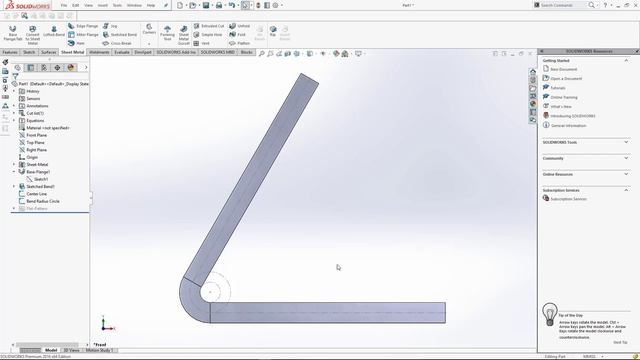
Task: Click the Save icon in quick toolbar
Action: click(x=206, y=5)
